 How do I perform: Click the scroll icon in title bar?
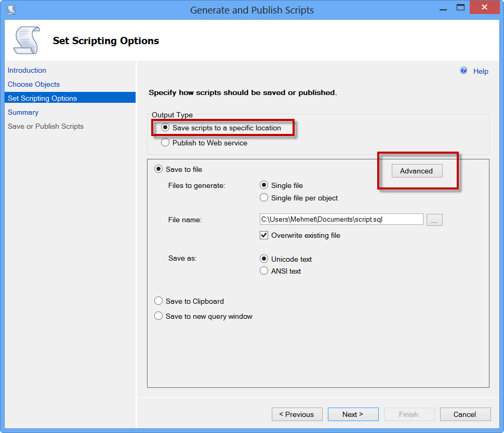coord(11,9)
